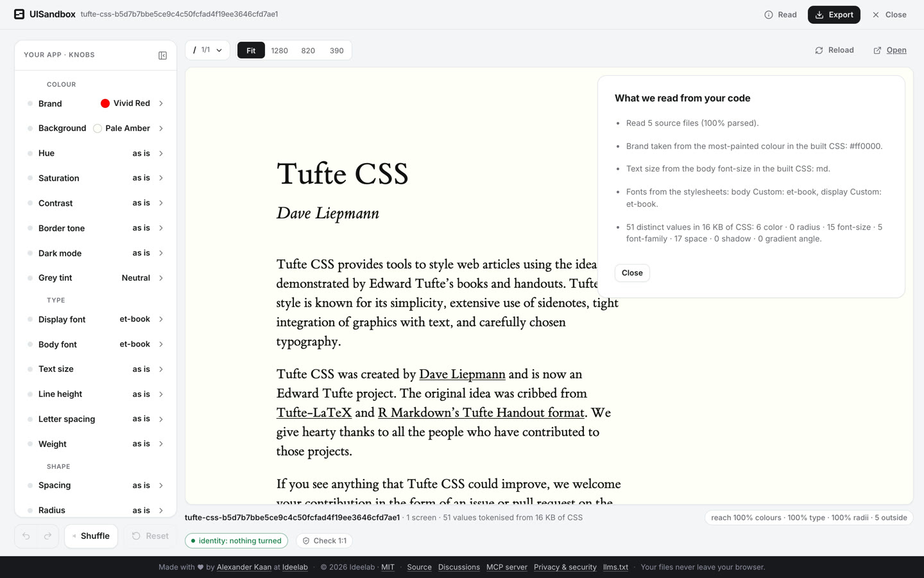Screen dimensions: 924x578
Task: Expand the Background row chevron
Action: point(161,128)
